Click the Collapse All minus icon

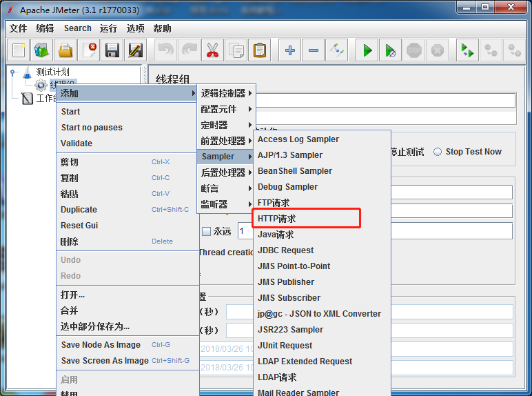click(313, 50)
